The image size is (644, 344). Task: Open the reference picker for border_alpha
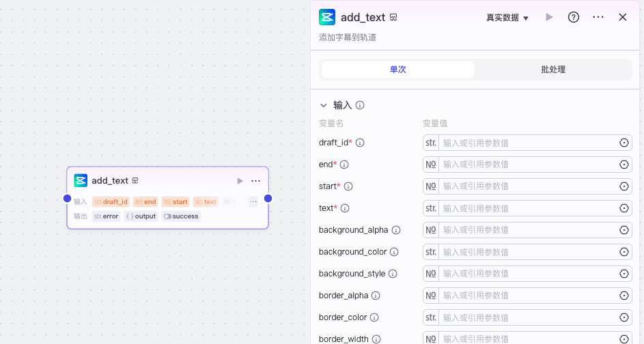624,296
